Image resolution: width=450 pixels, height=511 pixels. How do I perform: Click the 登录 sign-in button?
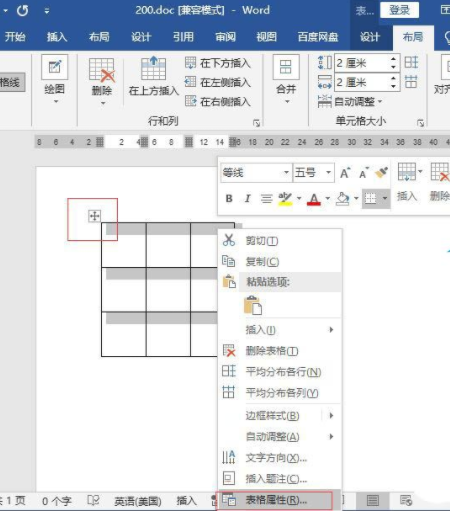coord(399,10)
